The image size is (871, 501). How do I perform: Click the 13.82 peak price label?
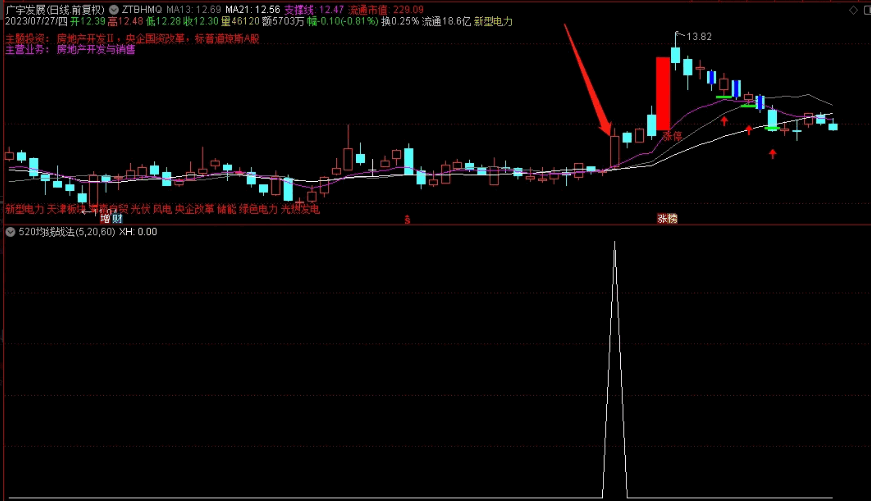point(699,37)
